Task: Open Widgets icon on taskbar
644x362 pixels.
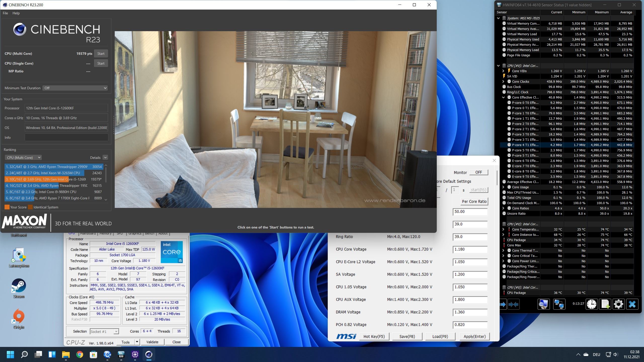Action: 52,354
